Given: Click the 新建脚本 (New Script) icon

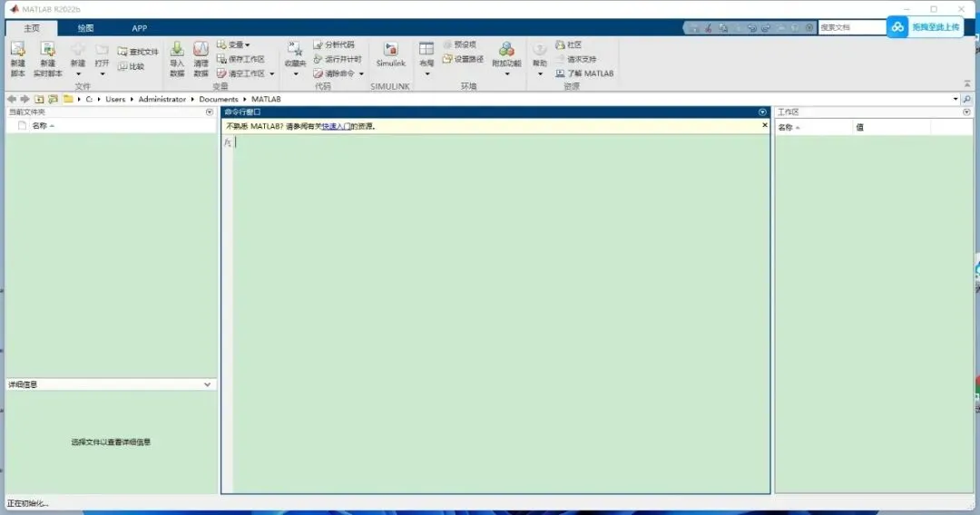Looking at the screenshot, I should tap(17, 59).
